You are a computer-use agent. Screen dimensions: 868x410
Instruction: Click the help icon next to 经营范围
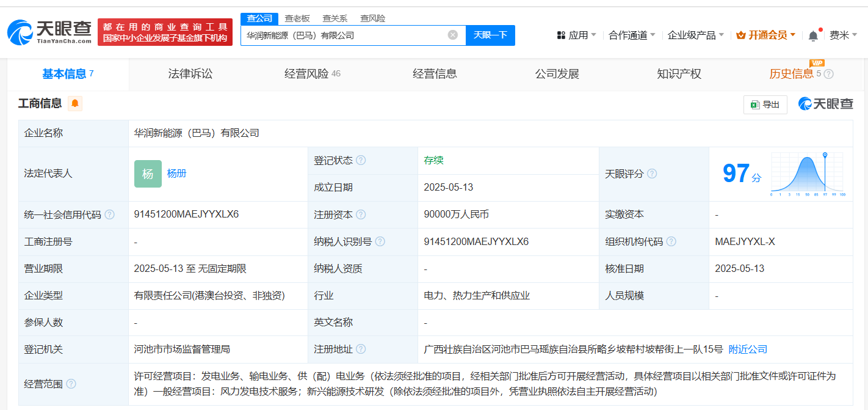pyautogui.click(x=73, y=384)
